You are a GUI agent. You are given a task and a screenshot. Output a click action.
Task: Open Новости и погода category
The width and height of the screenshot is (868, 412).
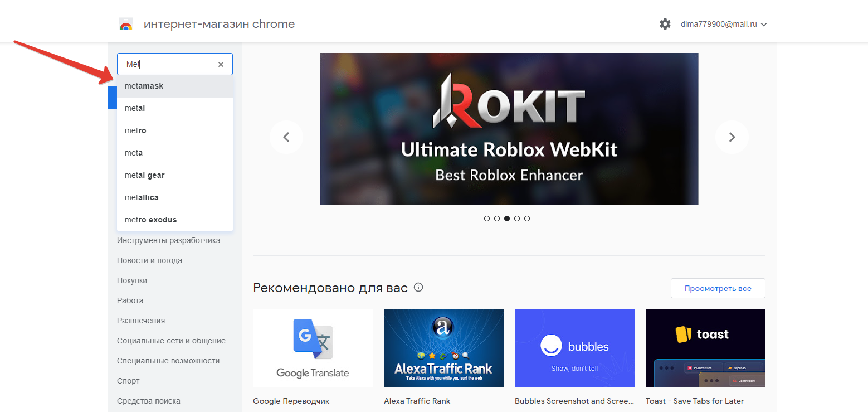coord(149,260)
